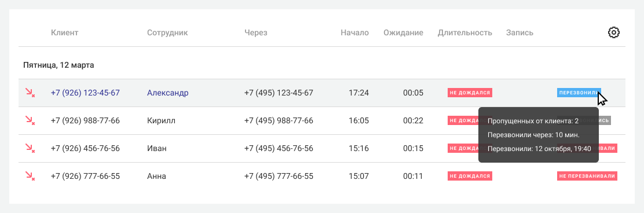Click missed call icon in Анна row
644x213 pixels.
coord(30,176)
